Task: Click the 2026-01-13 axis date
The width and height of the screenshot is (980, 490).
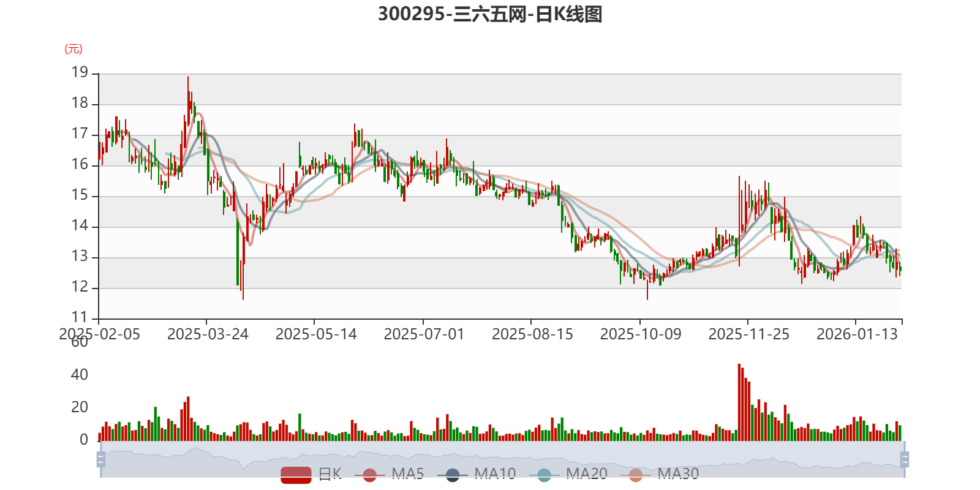Action: click(857, 334)
